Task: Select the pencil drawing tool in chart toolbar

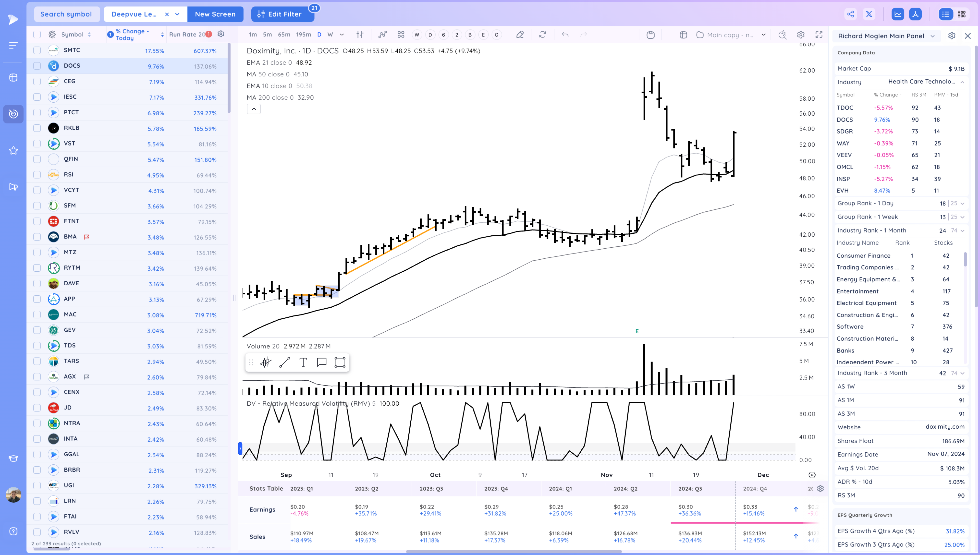Action: [520, 35]
